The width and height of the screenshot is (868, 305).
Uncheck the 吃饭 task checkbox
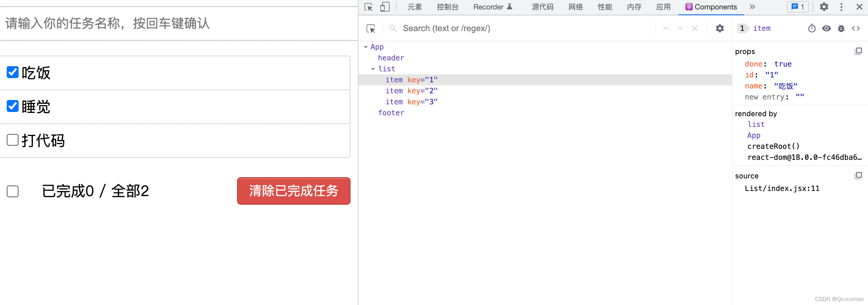click(13, 72)
